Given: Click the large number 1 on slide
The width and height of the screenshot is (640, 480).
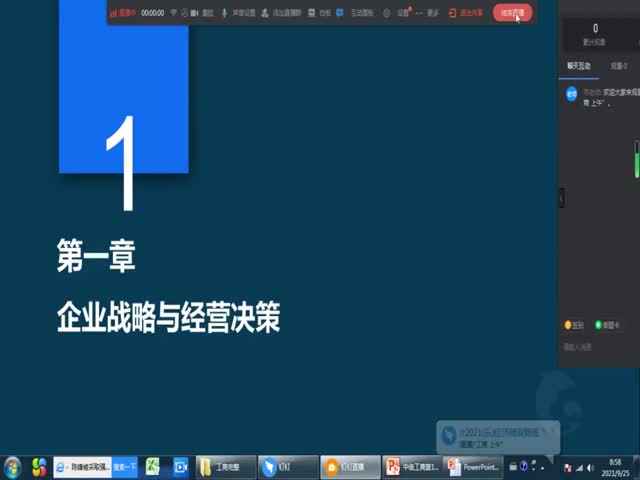Looking at the screenshot, I should [121, 163].
